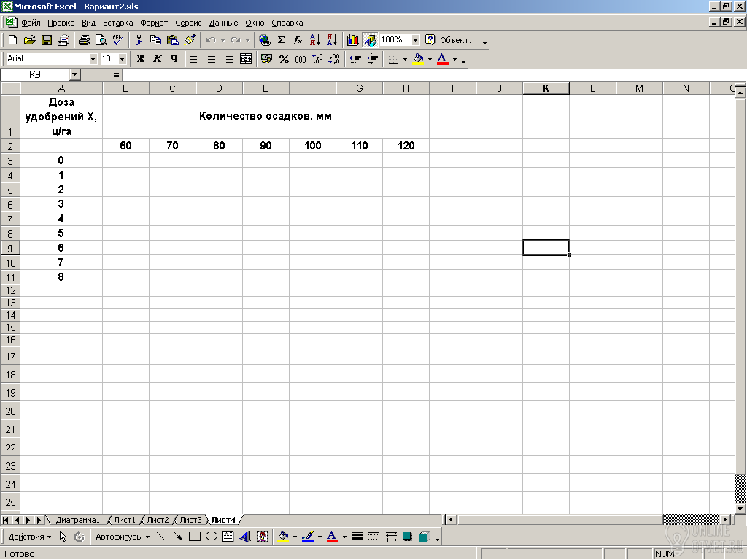Open the Действия drawing menu button

[x=29, y=537]
